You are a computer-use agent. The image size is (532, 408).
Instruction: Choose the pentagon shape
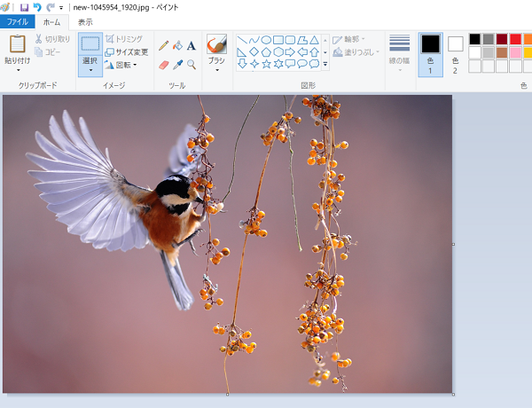click(266, 52)
